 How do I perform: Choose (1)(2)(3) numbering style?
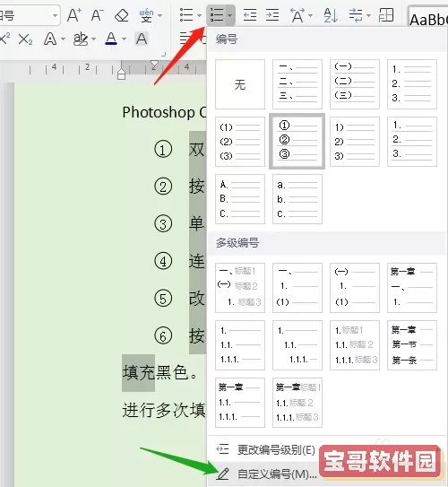tap(240, 142)
